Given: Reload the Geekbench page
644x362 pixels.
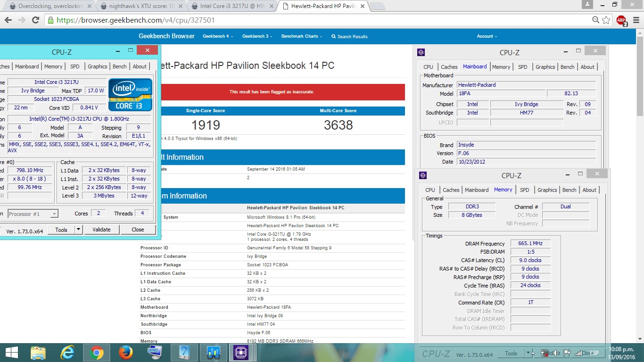Looking at the screenshot, I should pyautogui.click(x=35, y=20).
